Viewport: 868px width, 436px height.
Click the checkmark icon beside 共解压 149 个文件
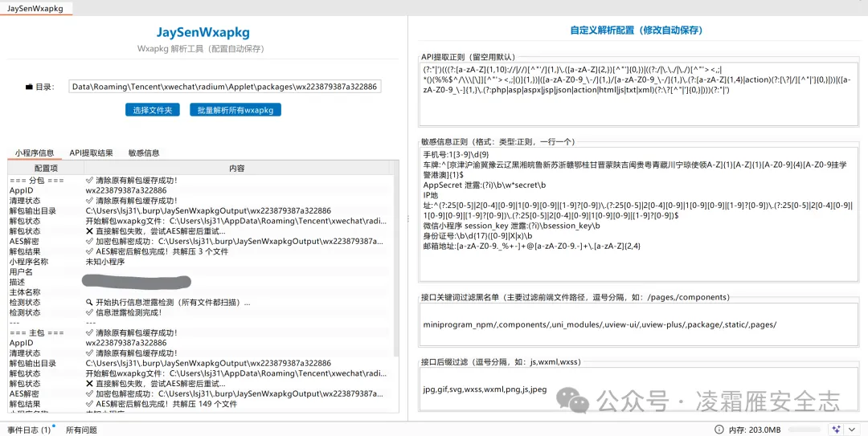[89, 404]
